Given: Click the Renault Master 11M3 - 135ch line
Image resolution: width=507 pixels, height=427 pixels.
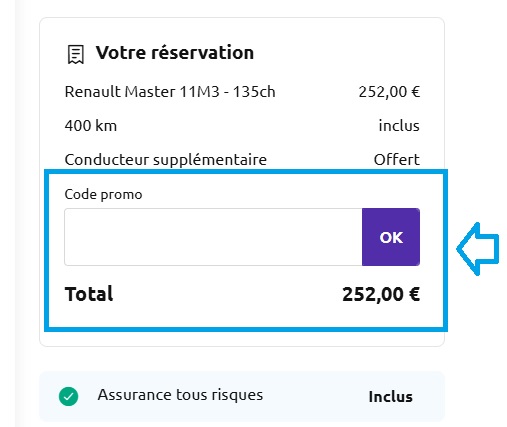Looking at the screenshot, I should pos(170,92).
